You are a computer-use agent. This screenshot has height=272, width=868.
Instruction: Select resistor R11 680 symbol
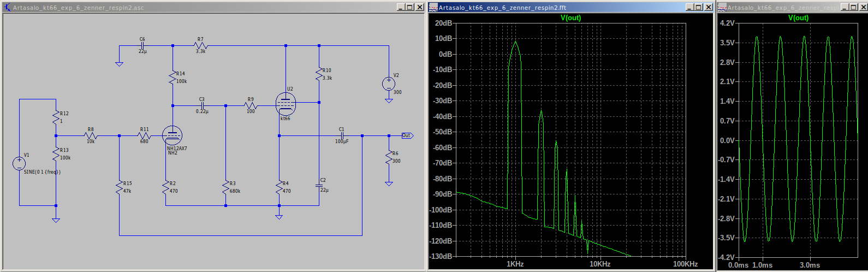(x=144, y=135)
